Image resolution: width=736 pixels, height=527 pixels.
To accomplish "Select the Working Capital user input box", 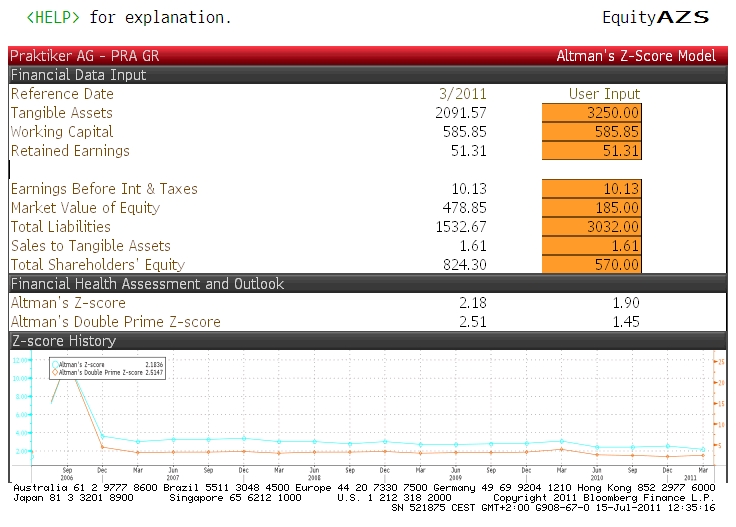I will point(591,132).
